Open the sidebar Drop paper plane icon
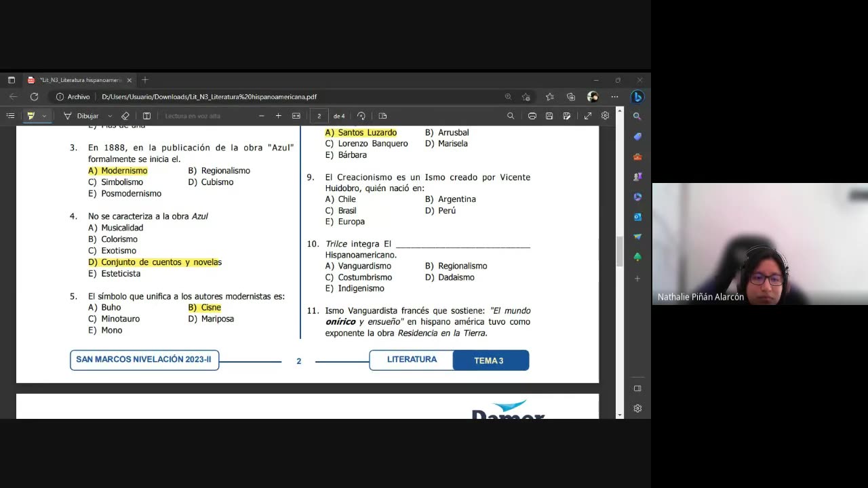Image resolution: width=868 pixels, height=488 pixels. (637, 237)
